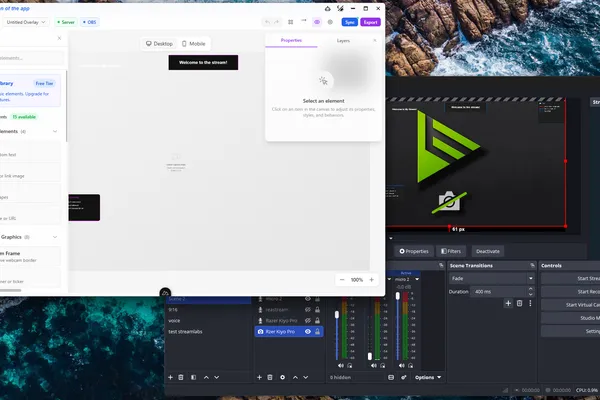Remove the transition with the trash icon
The height and width of the screenshot is (400, 600).
519,304
